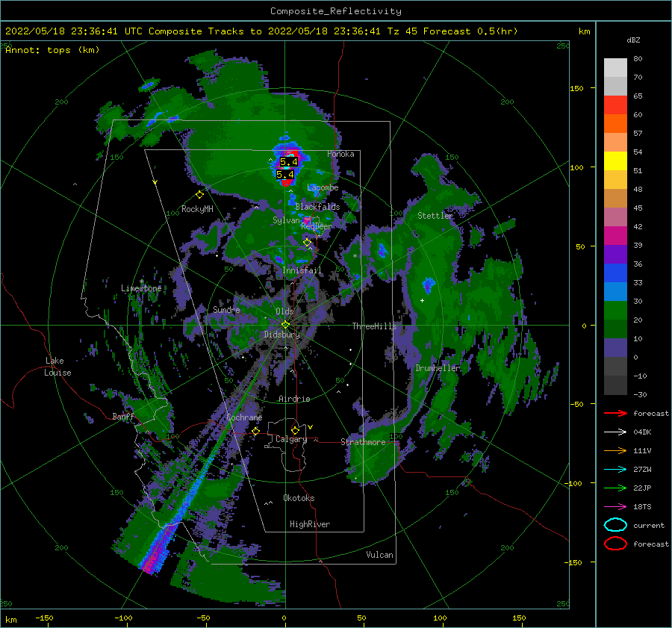This screenshot has height=628, width=672.
Task: Click the red forecast arrow in legend
Action: tap(615, 413)
